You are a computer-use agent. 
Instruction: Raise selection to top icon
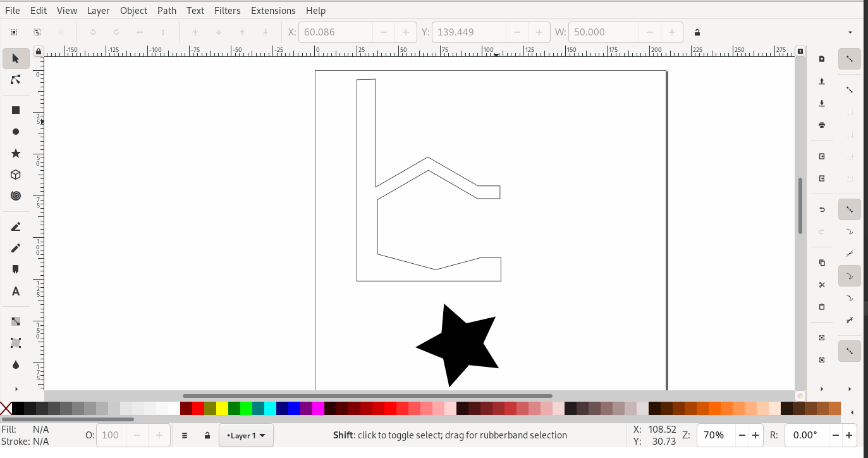pyautogui.click(x=266, y=32)
